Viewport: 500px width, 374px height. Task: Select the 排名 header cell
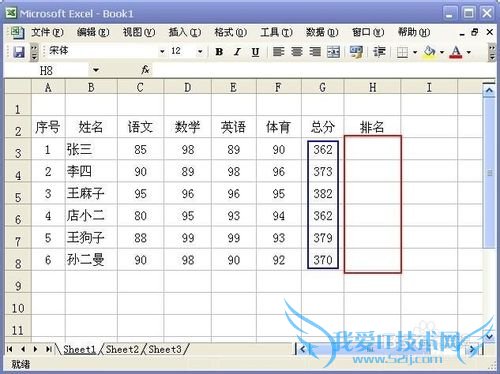(x=372, y=127)
